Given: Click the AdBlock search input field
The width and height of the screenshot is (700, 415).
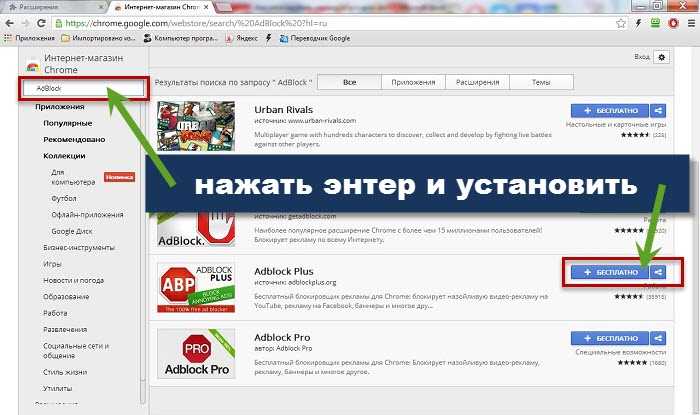Looking at the screenshot, I should [85, 89].
